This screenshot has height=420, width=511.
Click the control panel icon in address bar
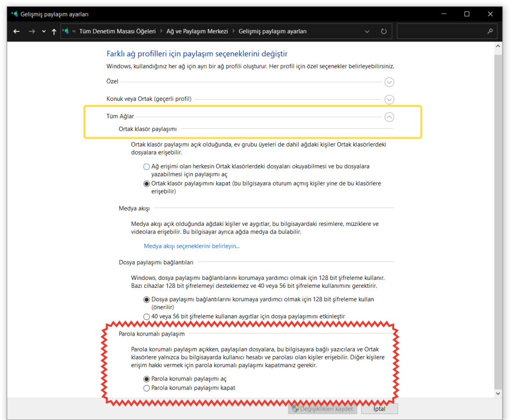pyautogui.click(x=65, y=31)
